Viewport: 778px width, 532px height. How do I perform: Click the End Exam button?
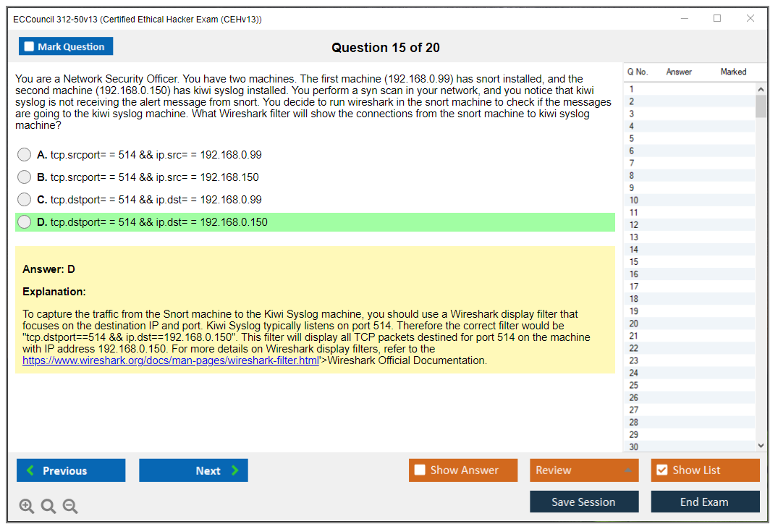(x=705, y=502)
